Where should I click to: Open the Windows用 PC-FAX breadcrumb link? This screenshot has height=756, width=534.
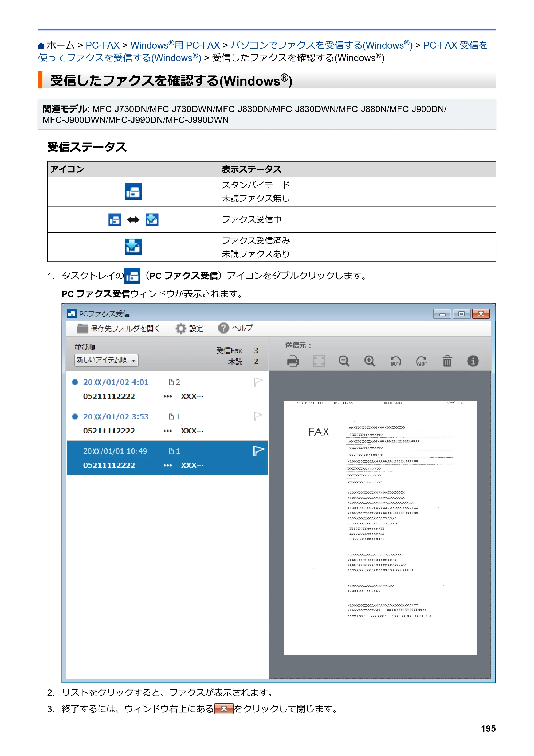(x=175, y=45)
